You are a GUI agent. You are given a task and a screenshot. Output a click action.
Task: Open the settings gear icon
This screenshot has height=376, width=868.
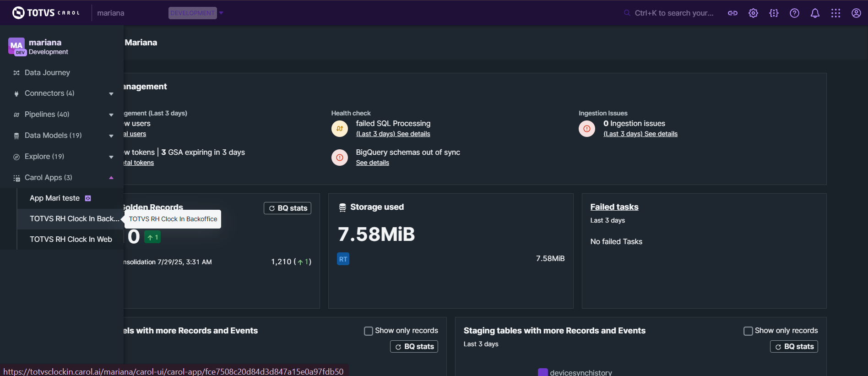(753, 13)
